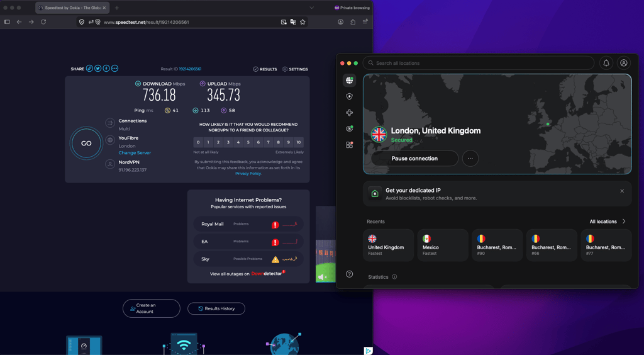Open the Get your dedicated IP banner

[497, 193]
